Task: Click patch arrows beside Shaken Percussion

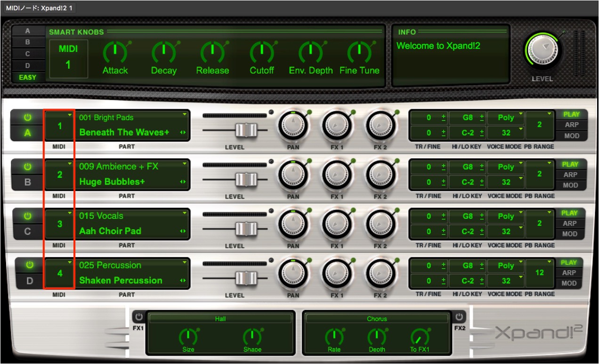Action: pyautogui.click(x=183, y=281)
